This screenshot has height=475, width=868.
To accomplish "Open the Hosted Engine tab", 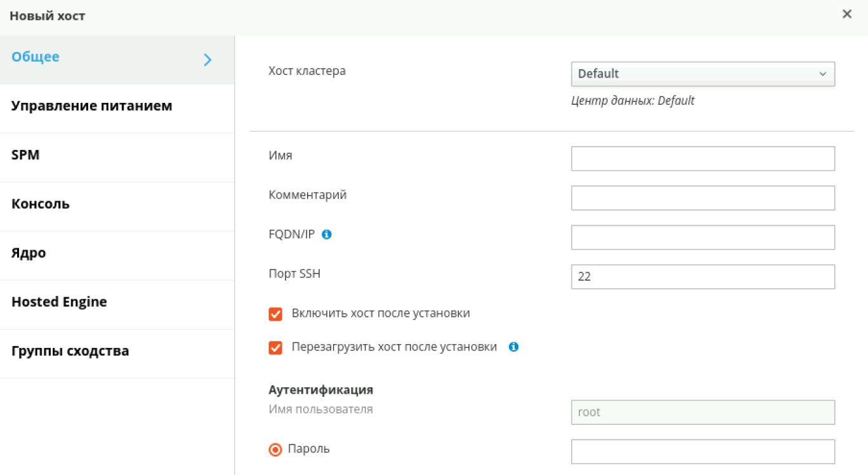I will point(59,302).
